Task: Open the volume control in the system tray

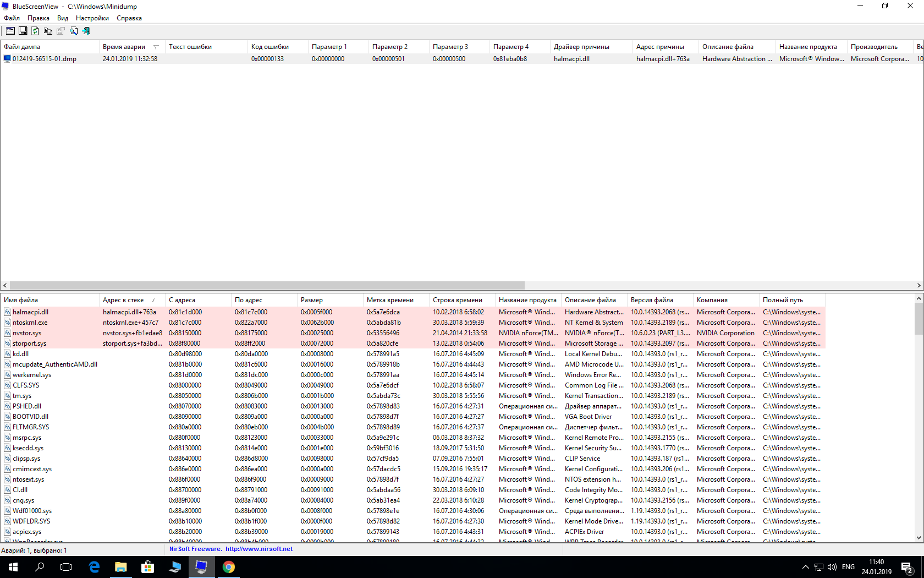Action: (x=832, y=567)
